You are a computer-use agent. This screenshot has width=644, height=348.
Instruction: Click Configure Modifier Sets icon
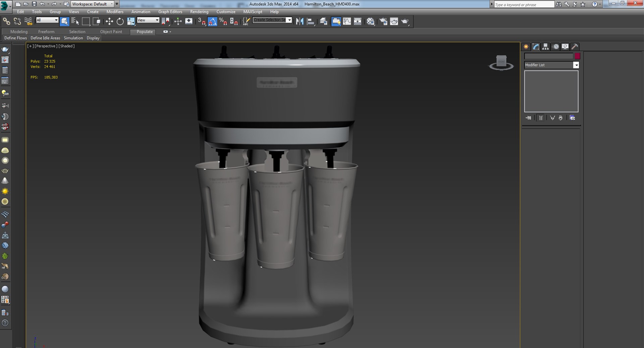[x=572, y=118]
